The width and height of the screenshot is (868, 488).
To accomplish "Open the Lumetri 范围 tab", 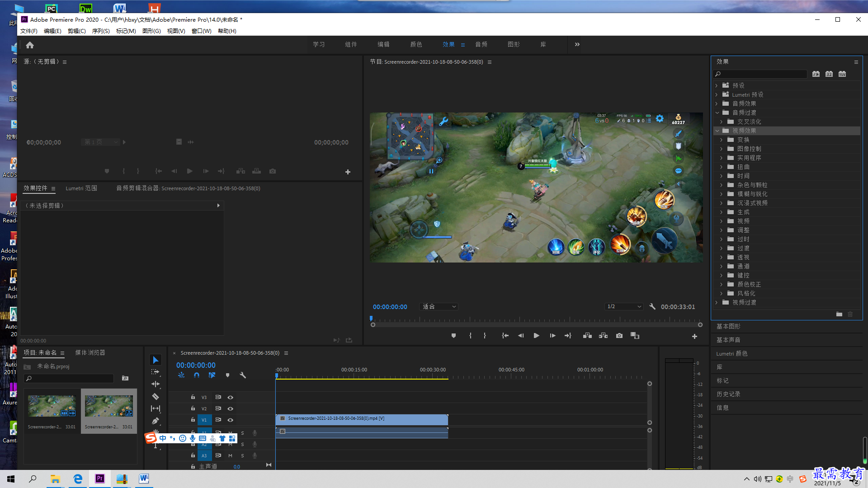I will tap(81, 188).
